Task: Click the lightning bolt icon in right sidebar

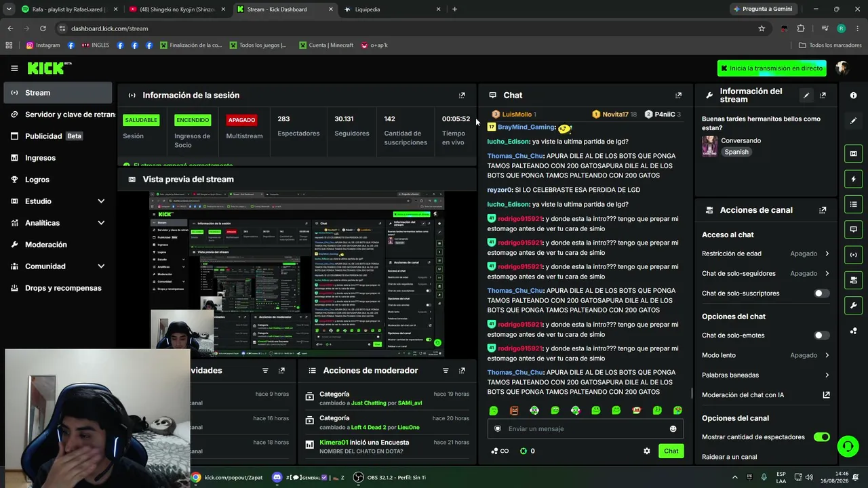Action: click(x=853, y=179)
